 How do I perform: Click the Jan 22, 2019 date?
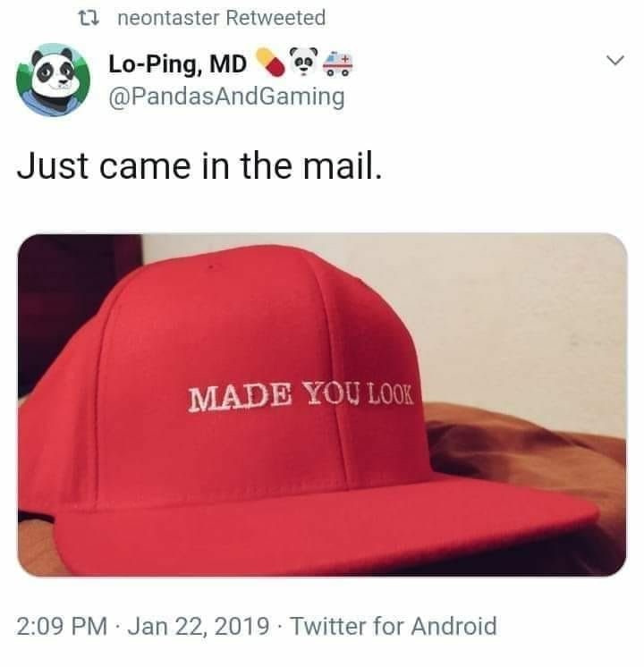coord(199,626)
